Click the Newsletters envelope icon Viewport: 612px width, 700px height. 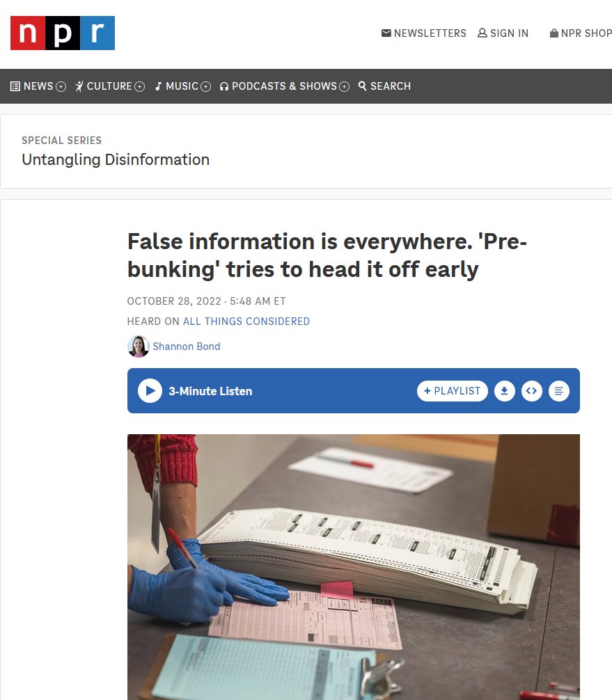coord(386,33)
